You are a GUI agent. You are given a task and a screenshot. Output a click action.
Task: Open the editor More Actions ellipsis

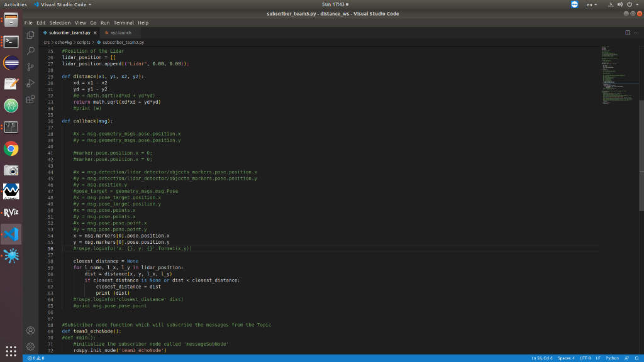[x=636, y=33]
